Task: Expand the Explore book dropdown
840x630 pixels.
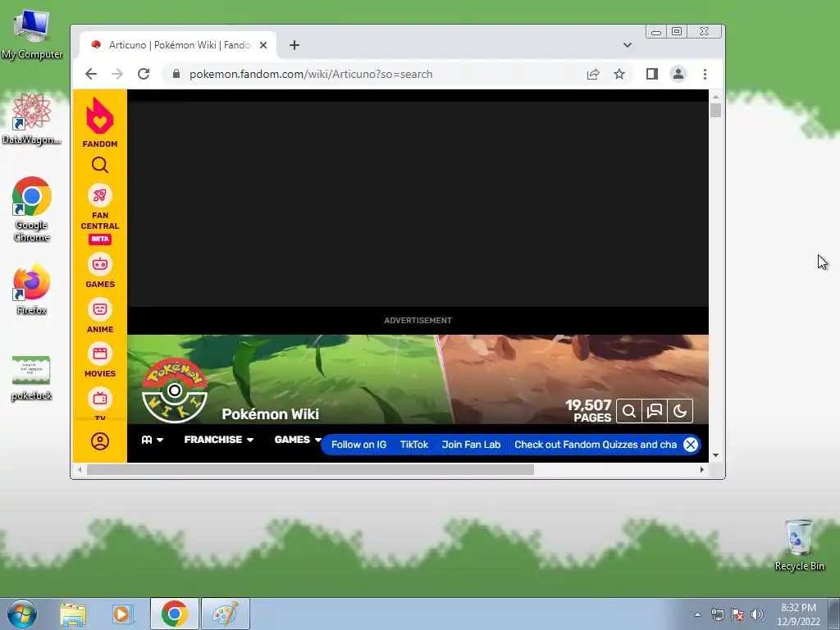Action: click(152, 440)
